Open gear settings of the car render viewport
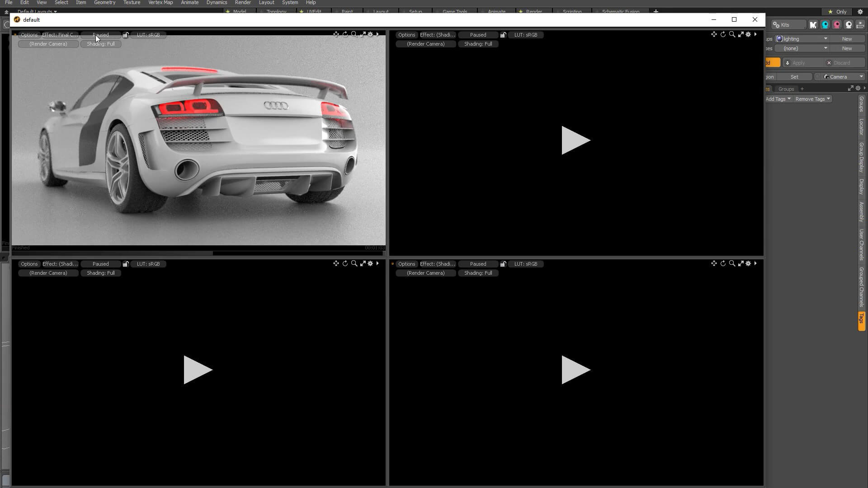The height and width of the screenshot is (488, 868). [370, 34]
